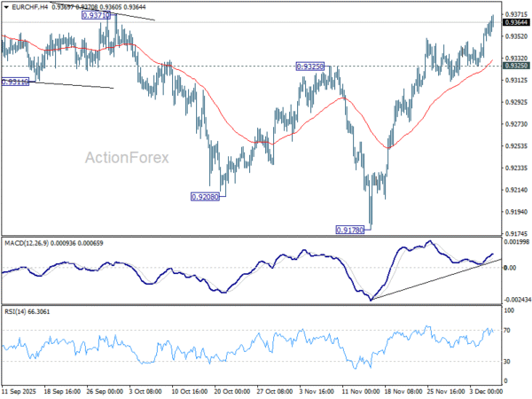Click the current price tag 0.93644

(516, 22)
